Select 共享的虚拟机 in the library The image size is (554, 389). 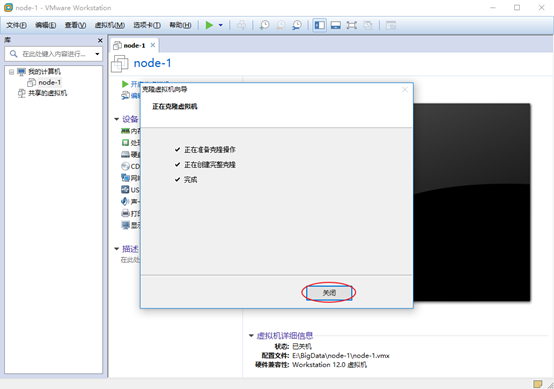[x=47, y=93]
